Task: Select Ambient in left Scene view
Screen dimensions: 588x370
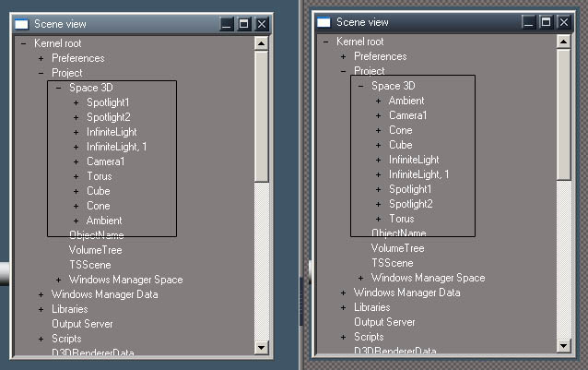Action: pyautogui.click(x=104, y=221)
